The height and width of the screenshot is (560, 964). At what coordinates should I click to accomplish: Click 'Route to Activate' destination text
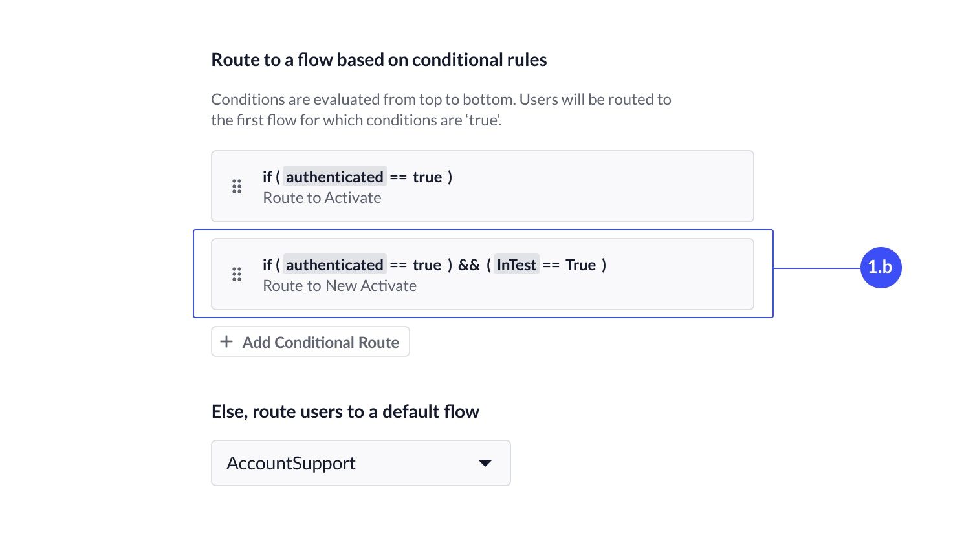tap(322, 198)
